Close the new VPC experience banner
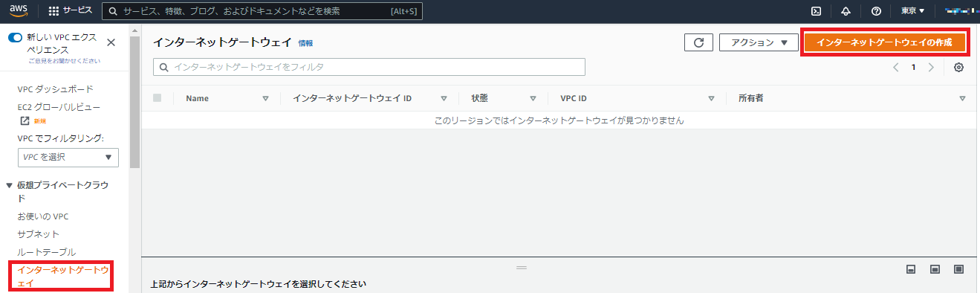 111,43
